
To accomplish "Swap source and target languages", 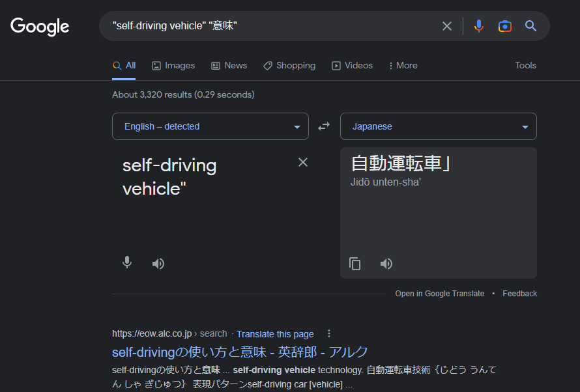I will click(x=324, y=126).
